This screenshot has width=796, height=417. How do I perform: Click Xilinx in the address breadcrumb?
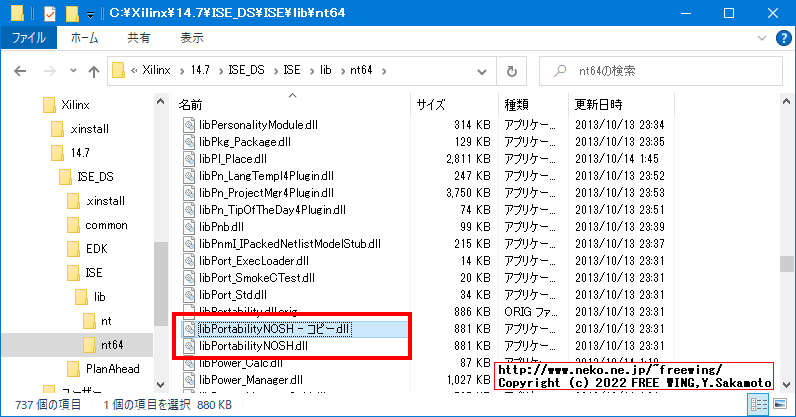point(156,70)
